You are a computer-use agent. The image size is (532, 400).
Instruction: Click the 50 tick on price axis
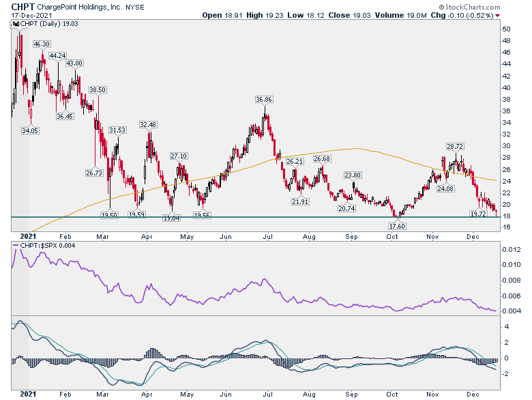tap(507, 29)
